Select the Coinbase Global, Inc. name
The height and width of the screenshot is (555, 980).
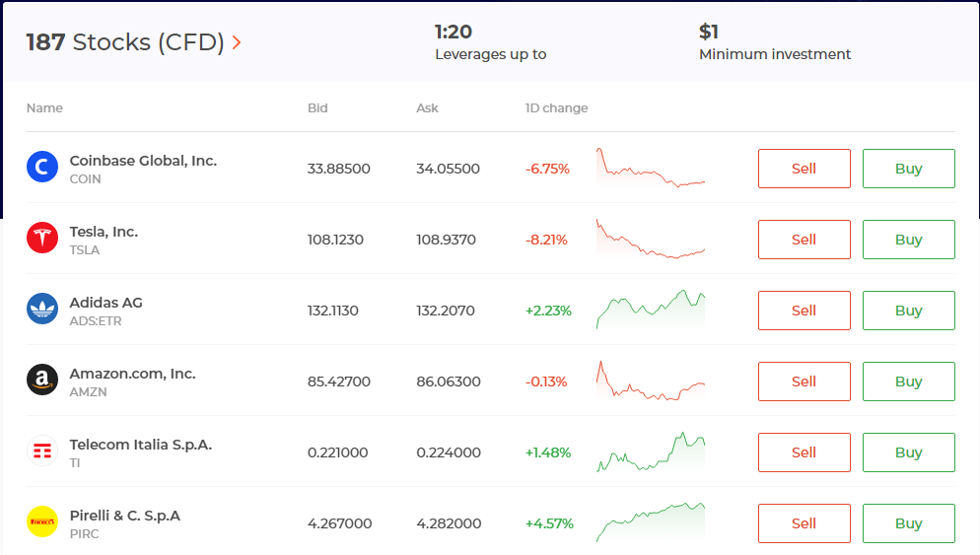pos(143,161)
